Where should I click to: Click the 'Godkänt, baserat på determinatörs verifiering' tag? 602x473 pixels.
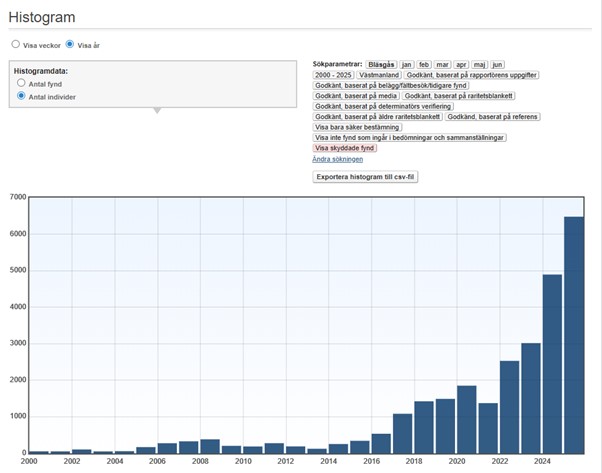[x=383, y=106]
